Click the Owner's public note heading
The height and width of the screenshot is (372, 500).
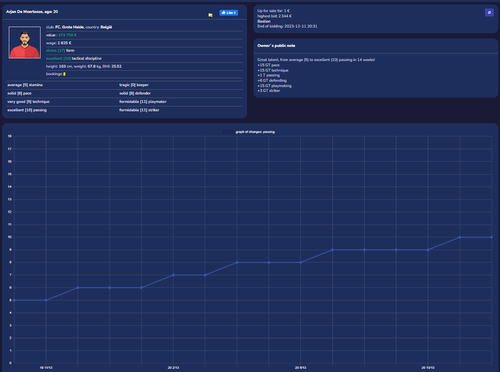click(276, 46)
